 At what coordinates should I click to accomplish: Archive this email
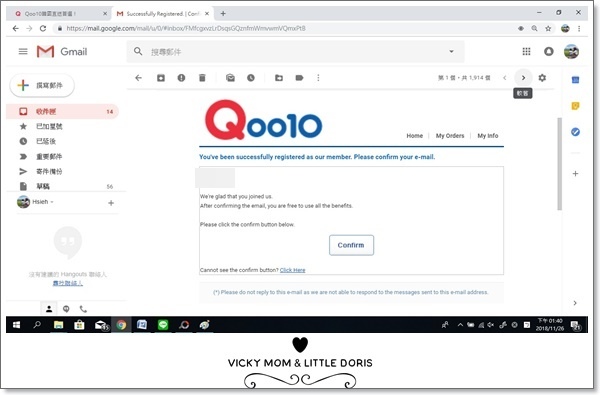tap(161, 78)
